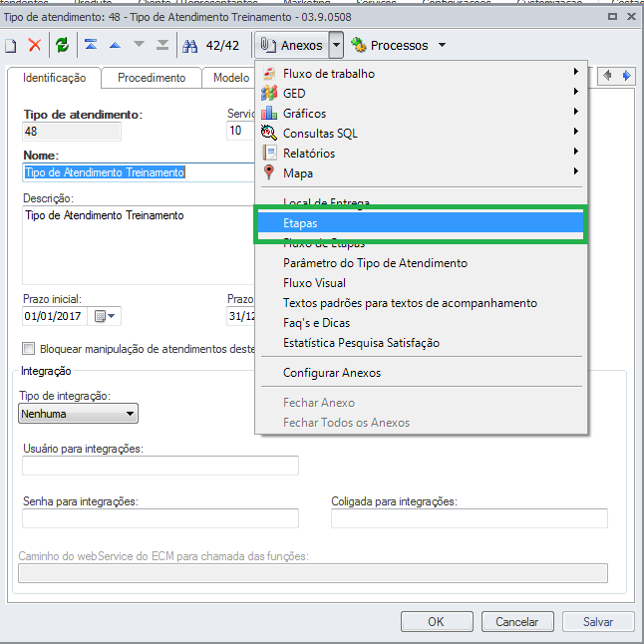The width and height of the screenshot is (644, 644).
Task: Click Coligada para integrações field
Action: 469,518
